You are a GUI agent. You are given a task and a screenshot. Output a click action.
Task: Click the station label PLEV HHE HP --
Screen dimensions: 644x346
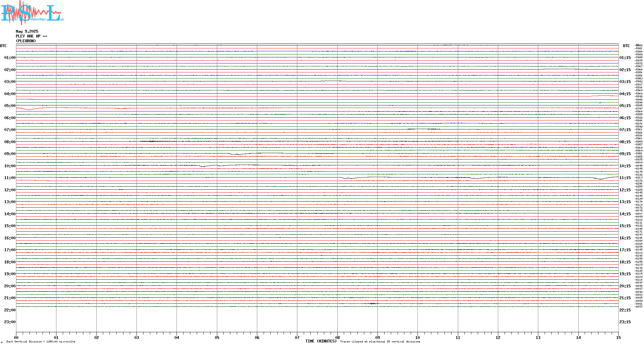[31, 36]
